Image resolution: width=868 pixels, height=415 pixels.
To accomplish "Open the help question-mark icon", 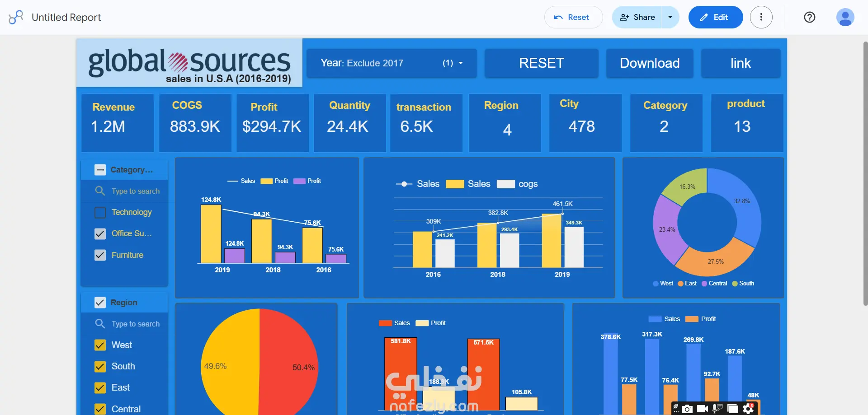I will (x=809, y=17).
